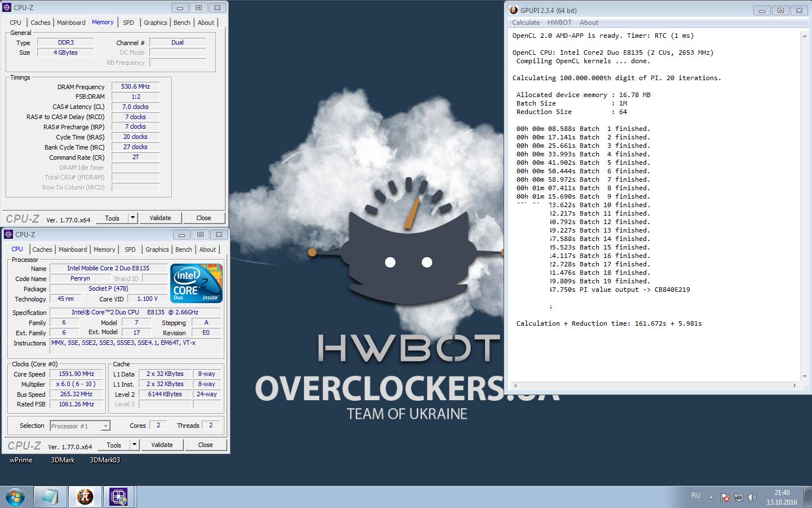Open the Calculate menu in GPUPI
Image resolution: width=812 pixels, height=508 pixels.
coord(526,23)
